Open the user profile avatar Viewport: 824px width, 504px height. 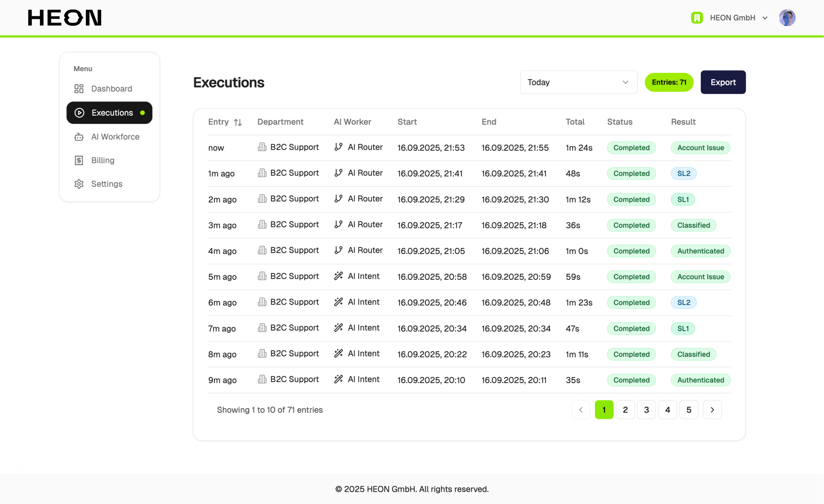(787, 18)
